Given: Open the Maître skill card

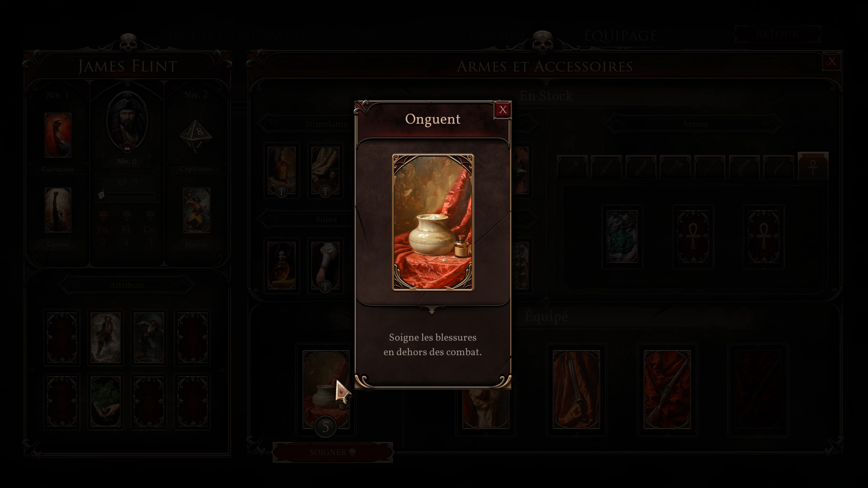Looking at the screenshot, I should (196, 210).
